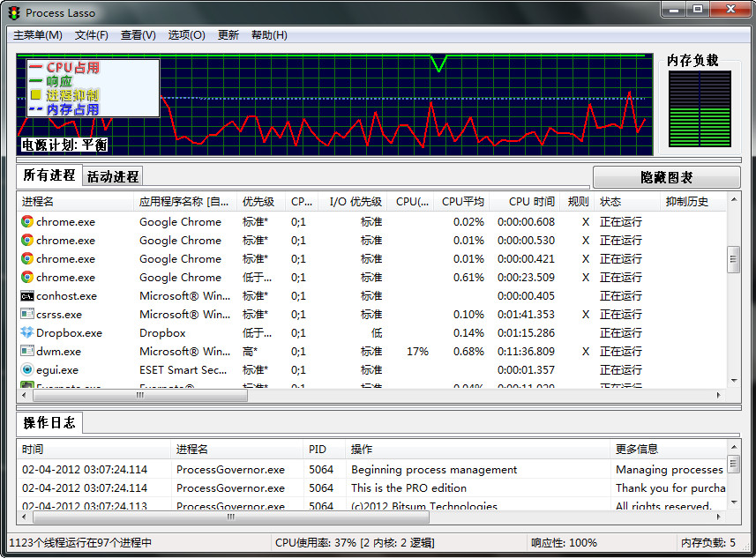Select the Dropbox.exe process row

tap(371, 332)
